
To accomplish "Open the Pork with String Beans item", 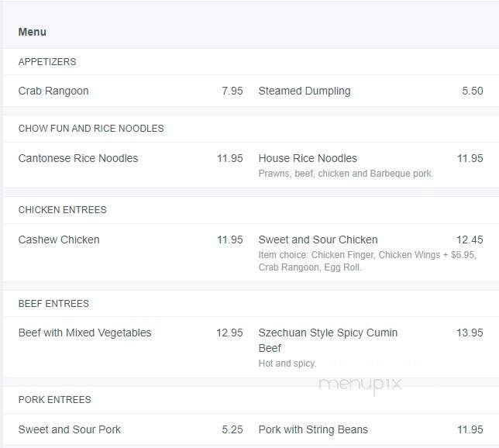I will 313,429.
